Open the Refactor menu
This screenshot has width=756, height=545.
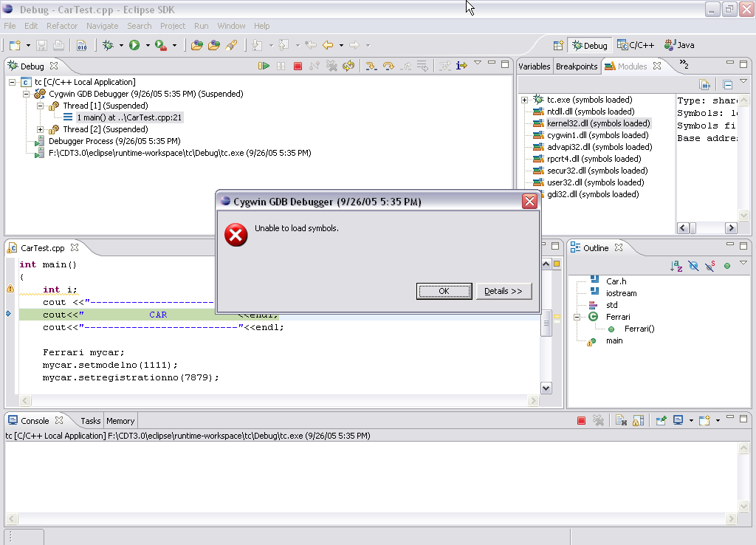click(62, 26)
